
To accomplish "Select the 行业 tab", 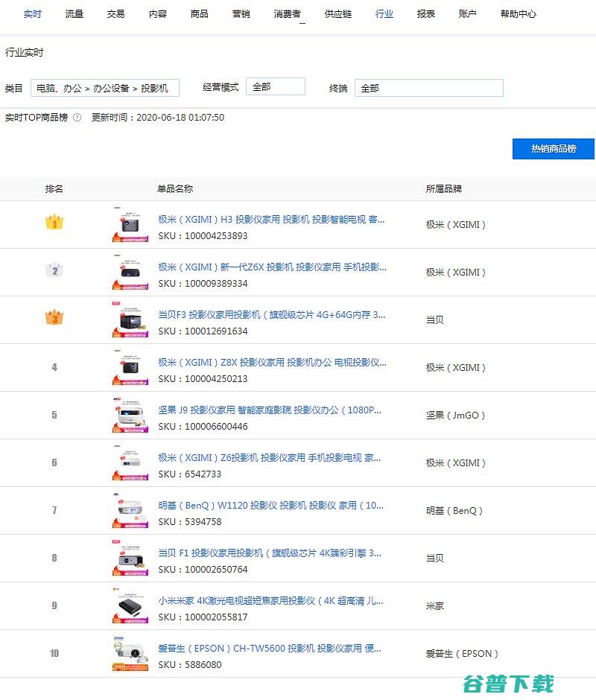I will point(384,14).
